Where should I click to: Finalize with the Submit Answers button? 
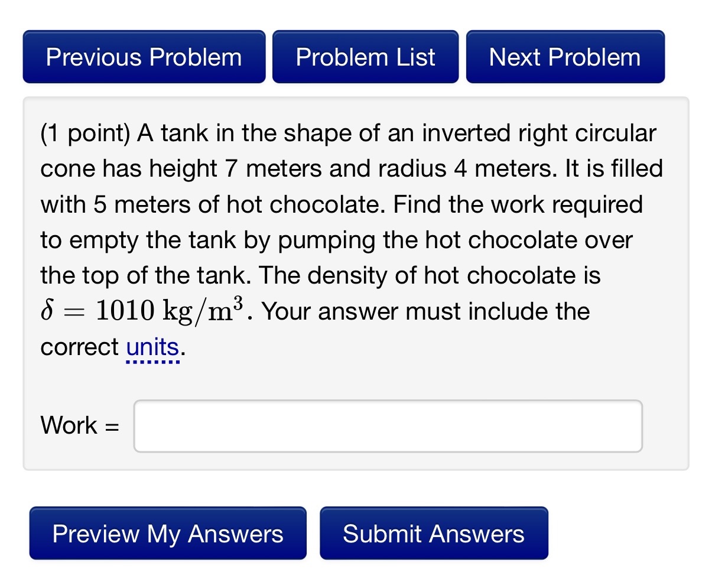tap(434, 534)
